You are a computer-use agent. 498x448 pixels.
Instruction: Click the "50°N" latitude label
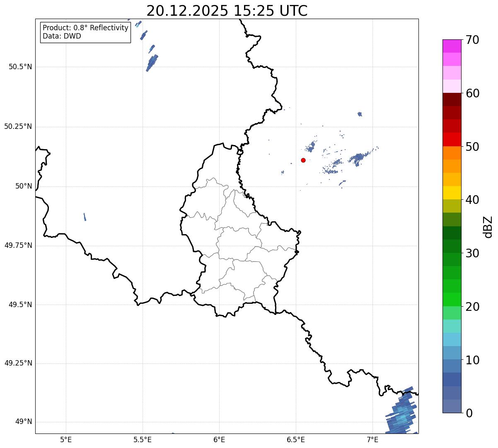tap(24, 186)
